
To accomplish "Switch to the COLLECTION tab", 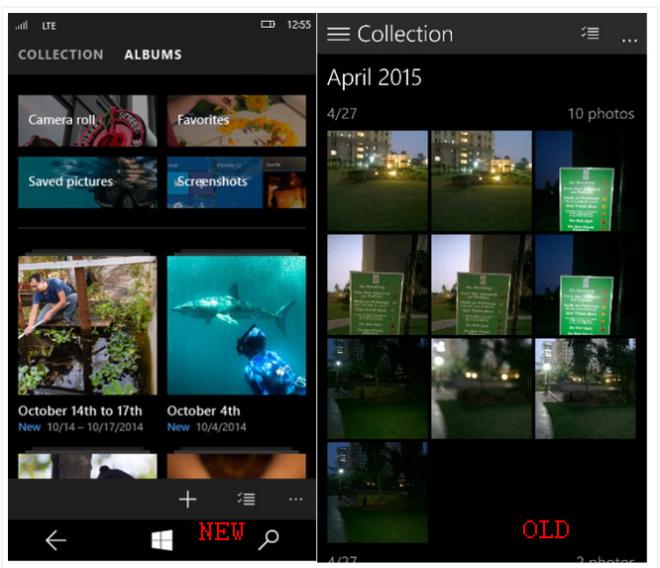I will (x=61, y=55).
